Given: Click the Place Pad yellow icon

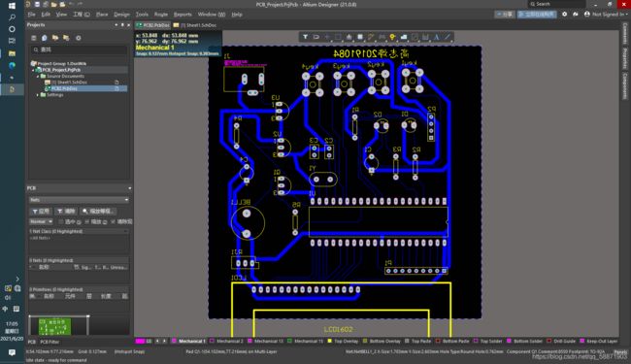Looking at the screenshot, I should pyautogui.click(x=392, y=37).
